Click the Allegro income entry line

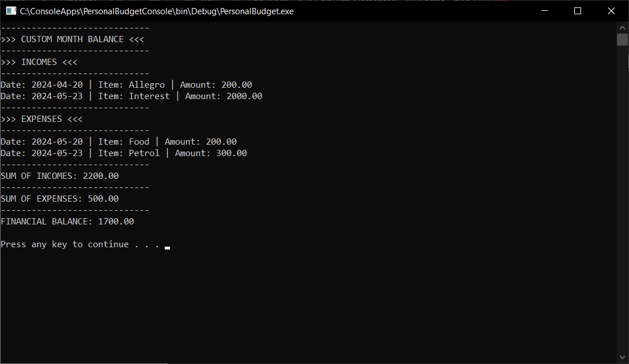(126, 85)
